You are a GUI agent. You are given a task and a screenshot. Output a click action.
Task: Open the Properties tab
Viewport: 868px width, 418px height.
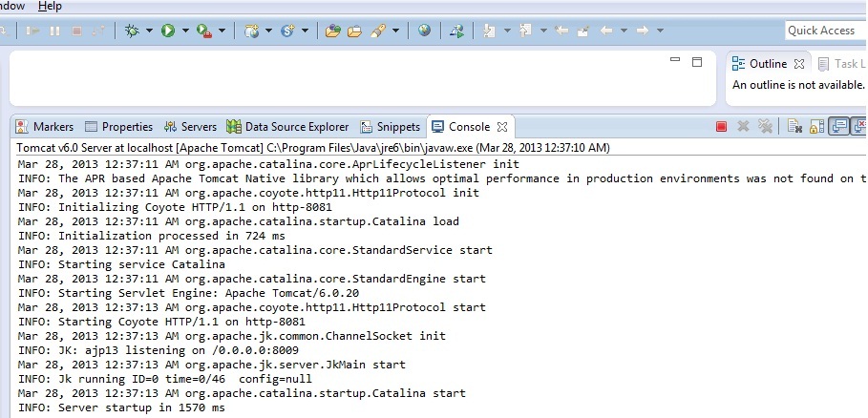[x=118, y=127]
